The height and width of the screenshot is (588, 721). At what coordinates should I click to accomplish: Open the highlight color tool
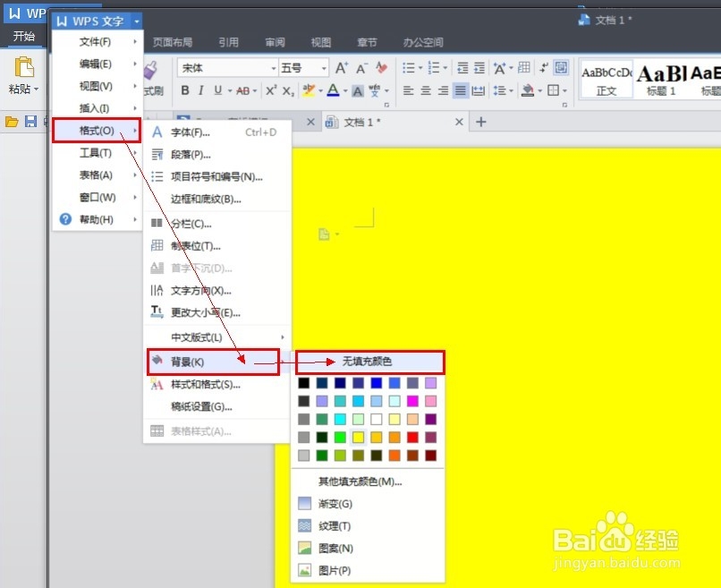tap(310, 89)
